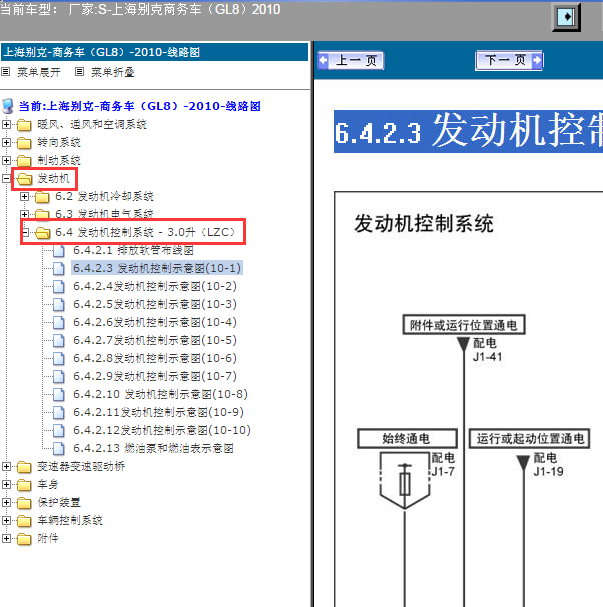The width and height of the screenshot is (603, 607).
Task: Click folder icon of 保护装置
Action: tap(24, 503)
